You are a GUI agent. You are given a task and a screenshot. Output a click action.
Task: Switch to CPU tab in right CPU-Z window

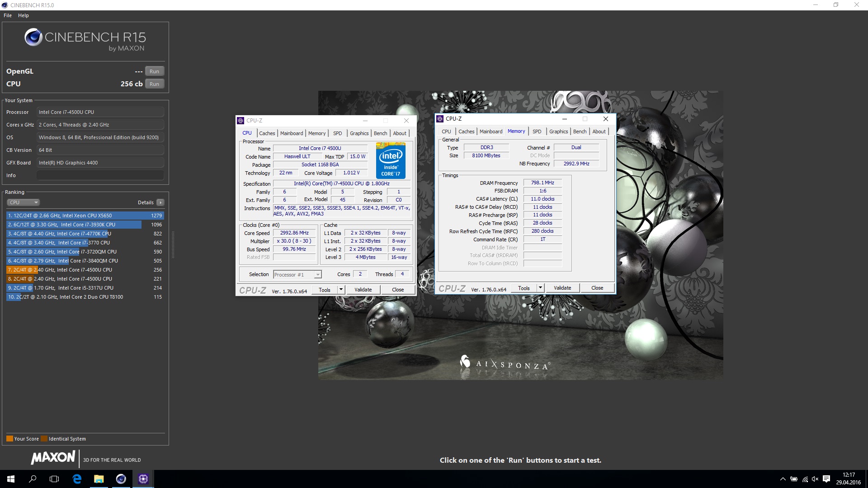coord(446,131)
